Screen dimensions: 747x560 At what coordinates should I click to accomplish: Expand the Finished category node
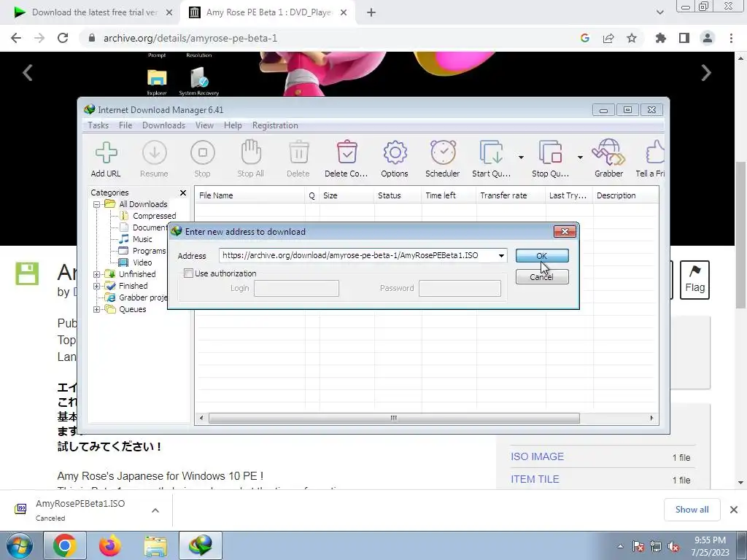(x=97, y=286)
